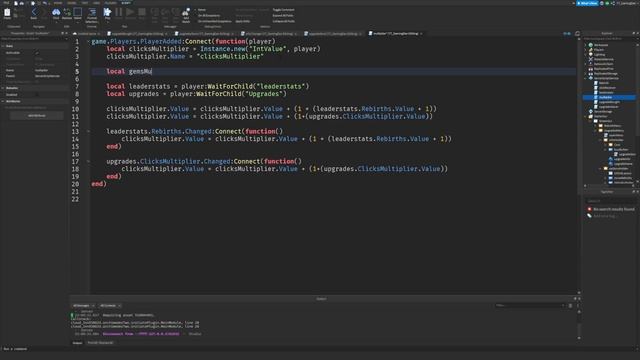Switch to Output tab at bottom
Image resolution: width=640 pixels, height=360 pixels.
point(77,343)
